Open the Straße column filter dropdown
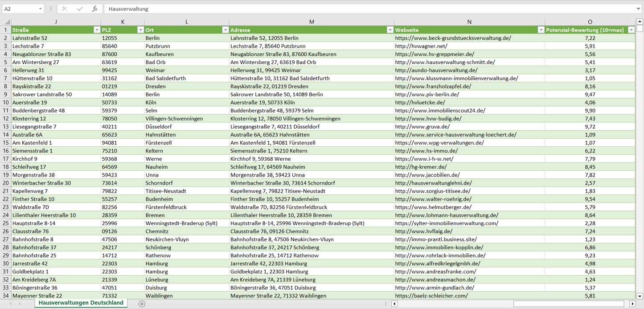This screenshot has height=309, width=644. point(97,30)
